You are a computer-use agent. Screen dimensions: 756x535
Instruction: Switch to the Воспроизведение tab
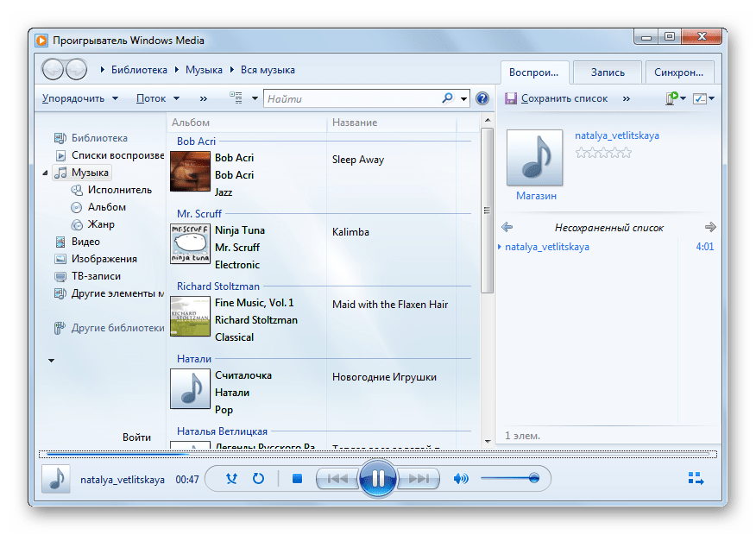click(x=535, y=72)
